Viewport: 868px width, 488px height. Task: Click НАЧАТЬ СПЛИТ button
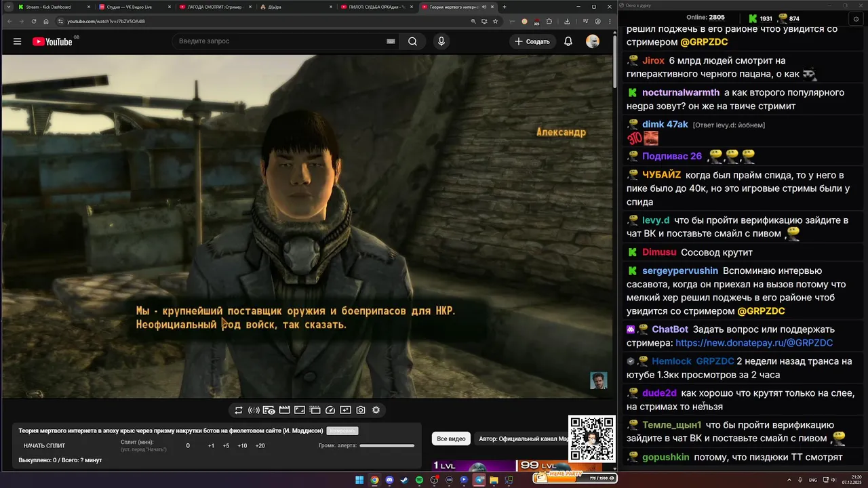click(44, 446)
